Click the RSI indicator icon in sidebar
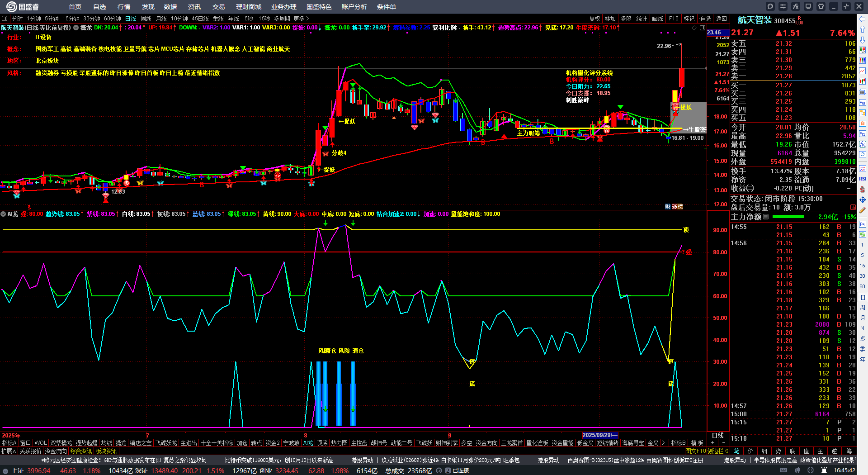Viewport: 868px width, 475px height. pos(863,179)
